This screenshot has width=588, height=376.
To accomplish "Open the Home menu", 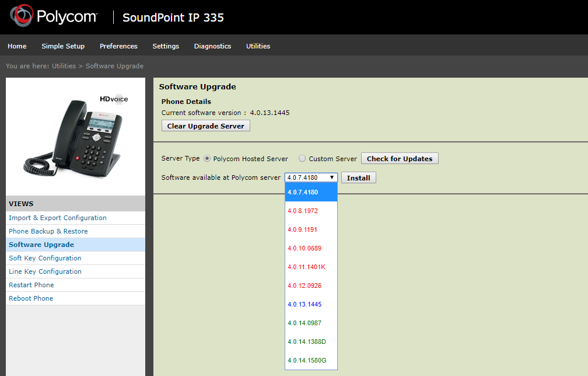I will pyautogui.click(x=17, y=46).
